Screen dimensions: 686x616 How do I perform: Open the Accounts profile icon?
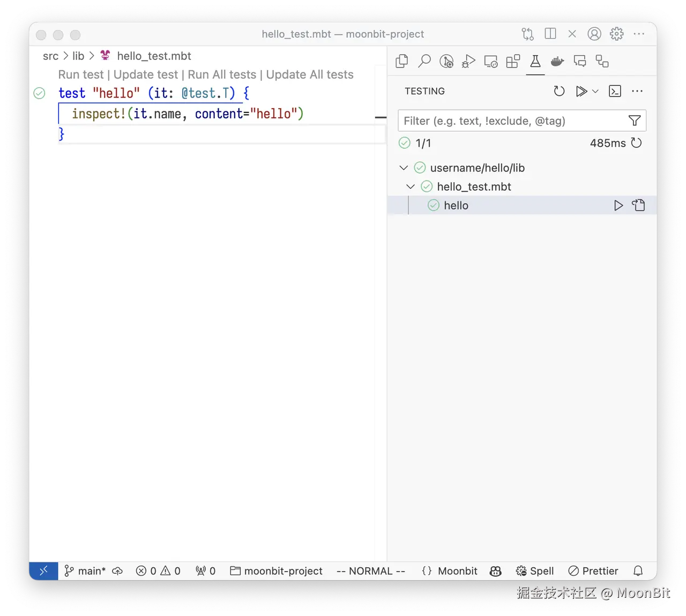594,34
